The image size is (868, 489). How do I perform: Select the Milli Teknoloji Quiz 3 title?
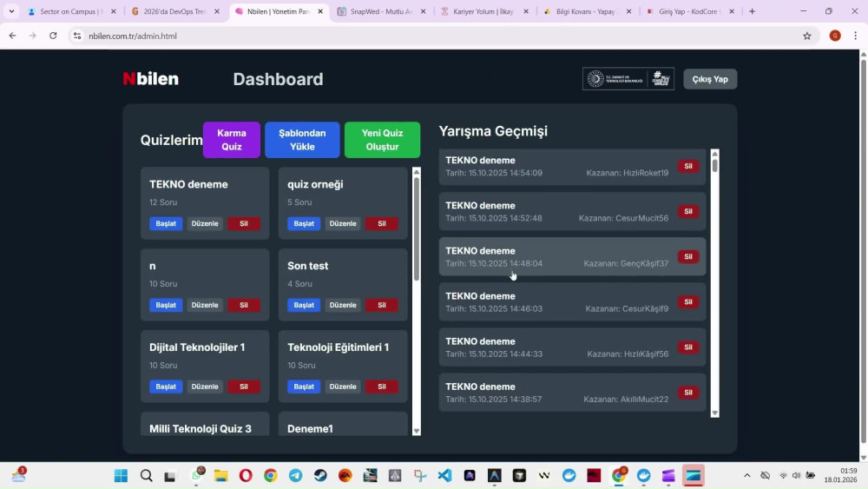(x=201, y=429)
